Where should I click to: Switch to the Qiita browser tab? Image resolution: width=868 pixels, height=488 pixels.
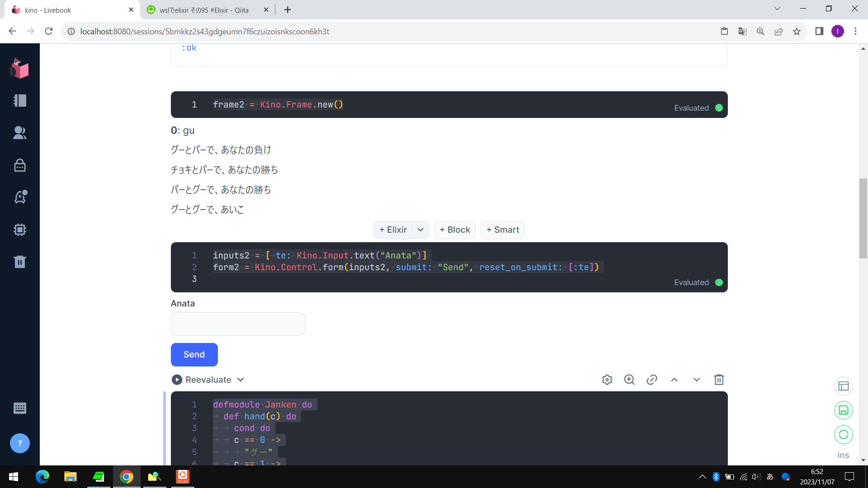pyautogui.click(x=204, y=10)
